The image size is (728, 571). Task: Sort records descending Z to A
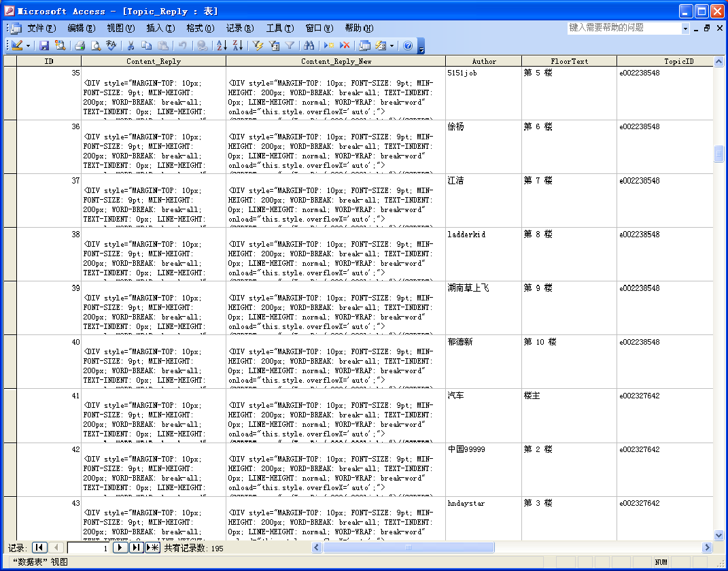[x=237, y=46]
